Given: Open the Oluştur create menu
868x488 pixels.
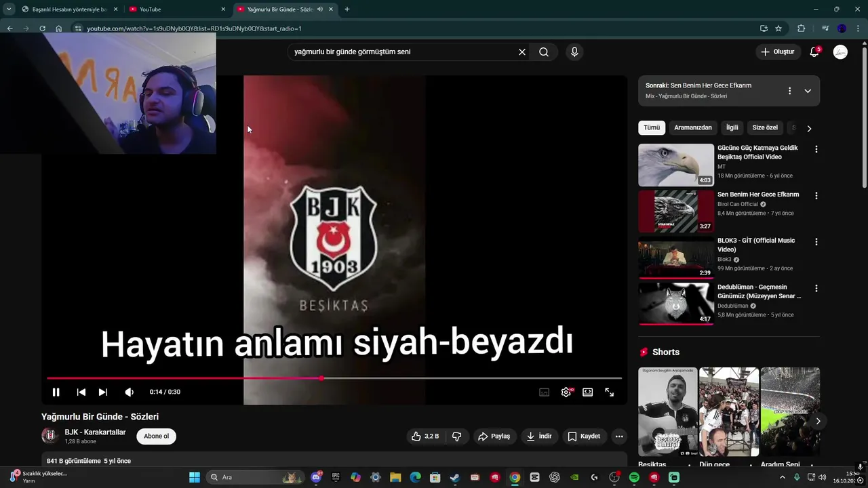Looking at the screenshot, I should coord(778,52).
